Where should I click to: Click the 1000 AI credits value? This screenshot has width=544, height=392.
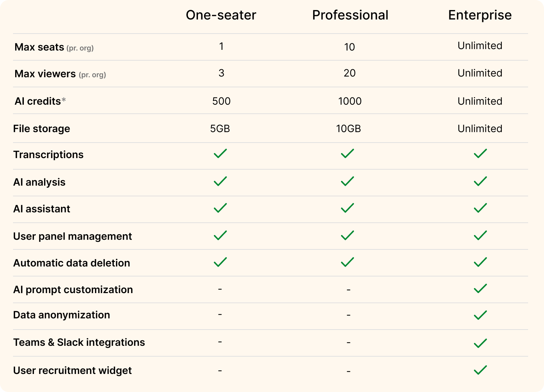[350, 101]
